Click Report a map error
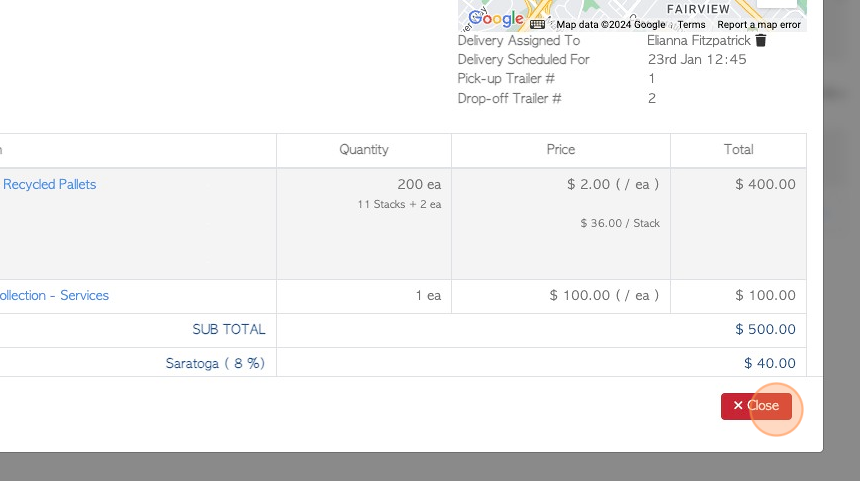The height and width of the screenshot is (481, 860). 759,25
